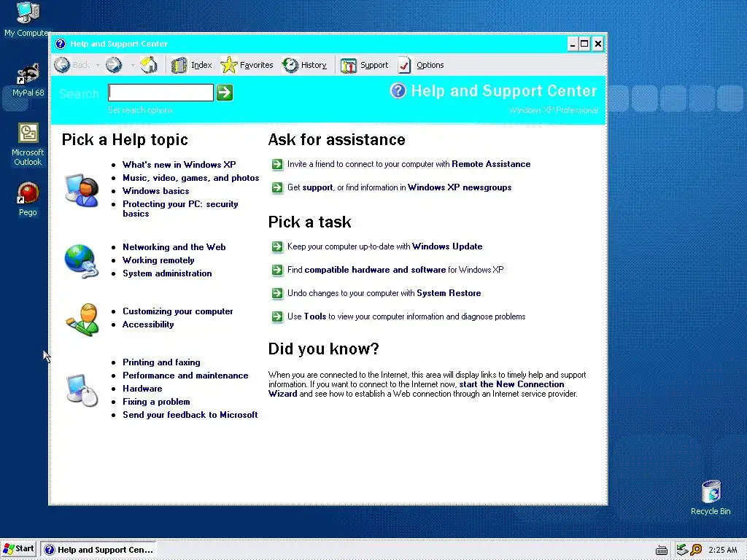Open the System Restore link

[x=449, y=293]
